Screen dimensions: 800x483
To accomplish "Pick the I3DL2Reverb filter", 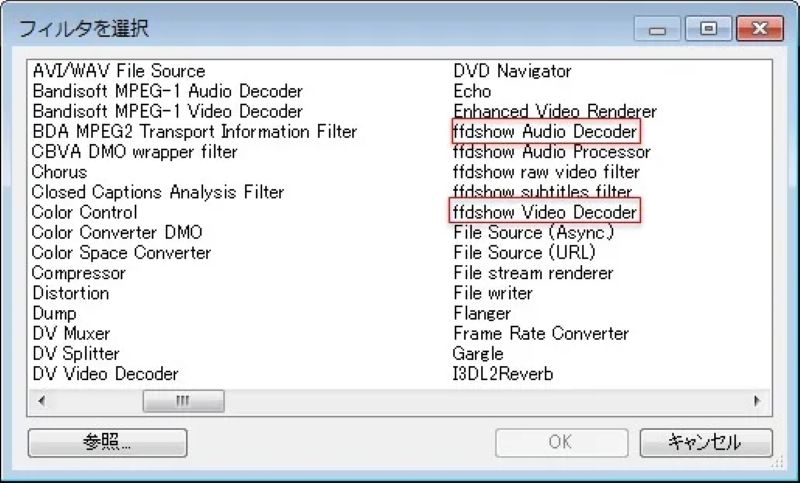I will click(x=503, y=374).
